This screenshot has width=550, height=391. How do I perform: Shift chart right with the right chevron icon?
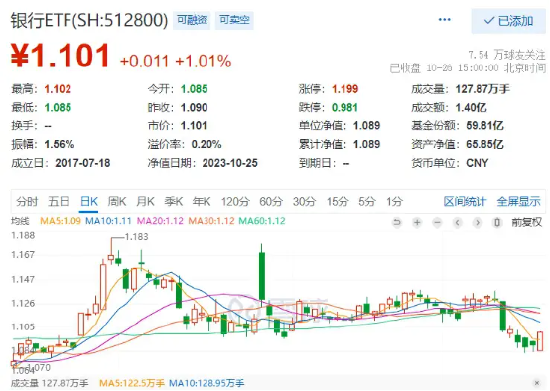(477, 222)
